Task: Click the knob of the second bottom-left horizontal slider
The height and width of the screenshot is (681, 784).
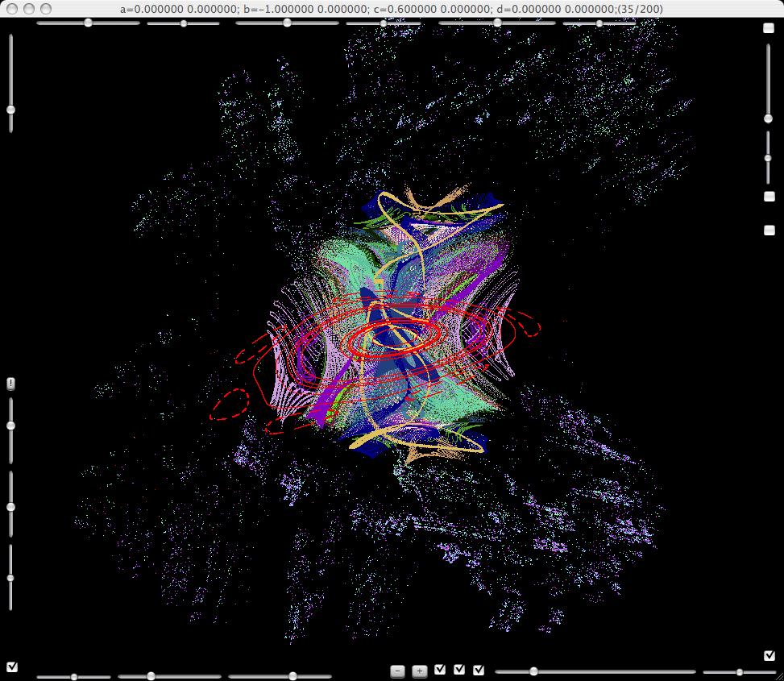Action: pos(151,676)
